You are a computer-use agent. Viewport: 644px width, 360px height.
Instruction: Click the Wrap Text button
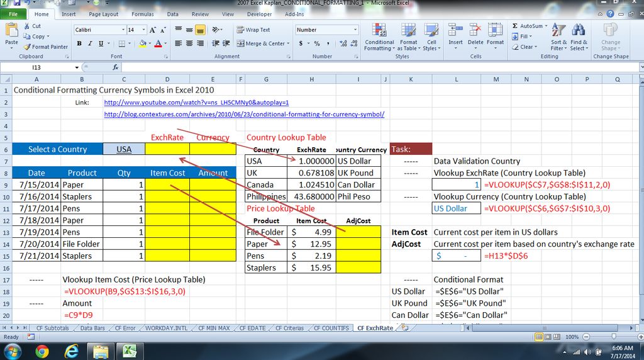[x=253, y=30]
